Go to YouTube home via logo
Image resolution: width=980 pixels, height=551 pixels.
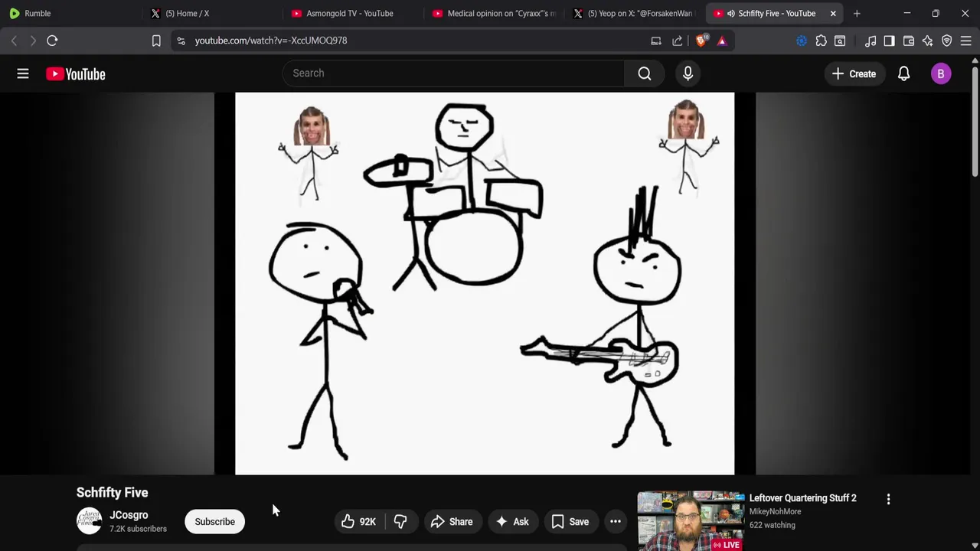click(75, 73)
